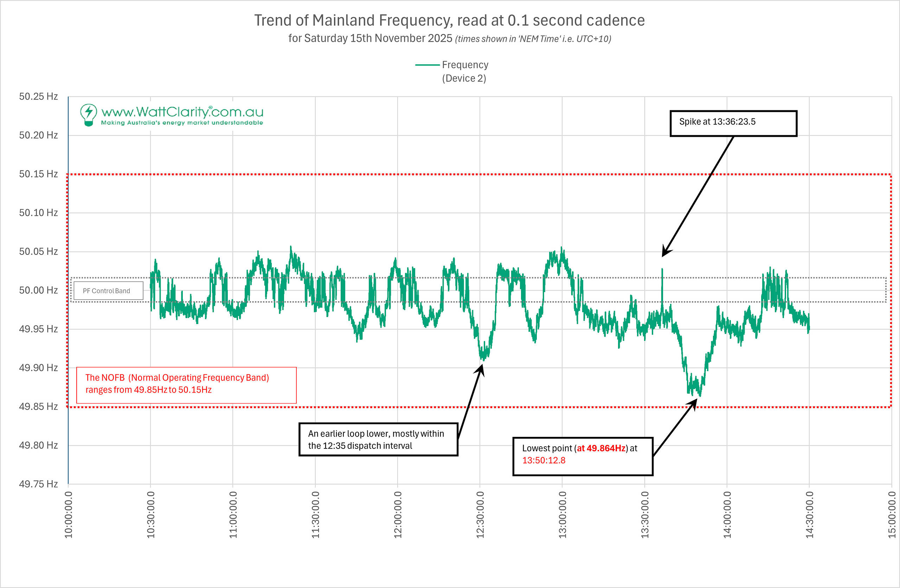This screenshot has width=900, height=588.
Task: Click the 14:30:00.0 x-axis time label
Action: click(x=809, y=514)
